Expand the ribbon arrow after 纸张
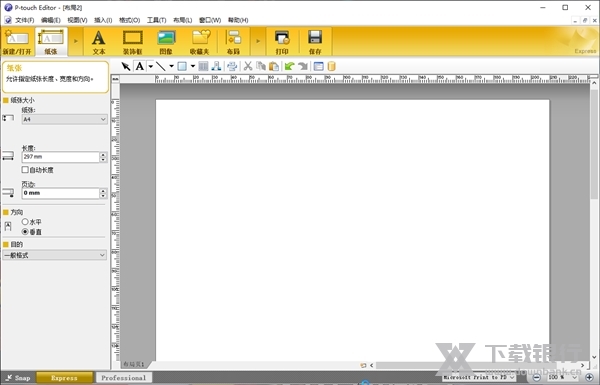600x385 pixels. 76,41
